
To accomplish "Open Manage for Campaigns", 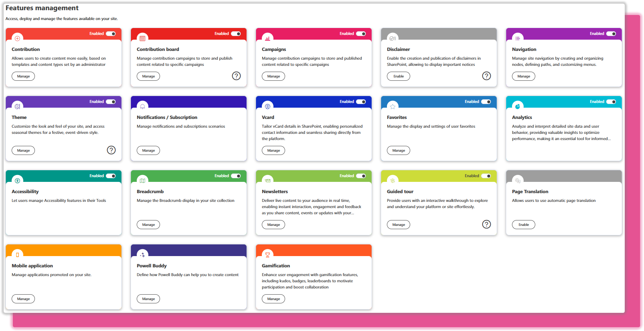I will click(273, 76).
